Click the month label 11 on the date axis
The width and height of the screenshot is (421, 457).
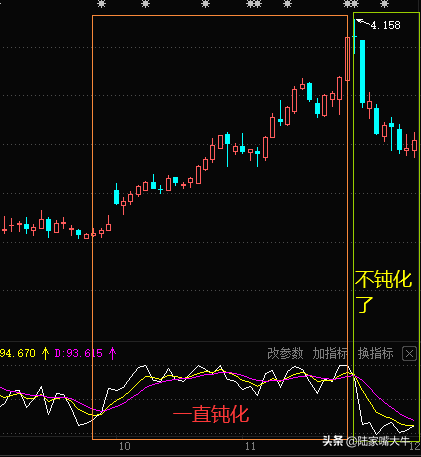(x=250, y=446)
